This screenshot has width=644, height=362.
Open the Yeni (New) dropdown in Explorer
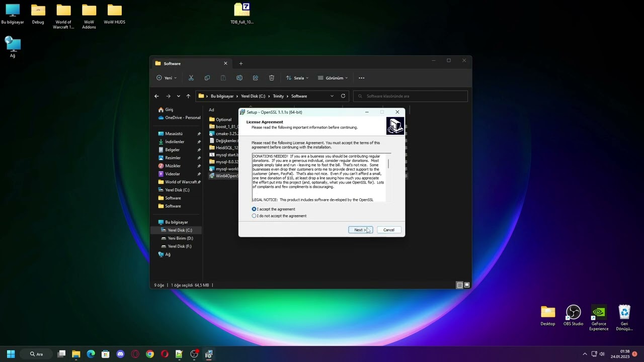167,78
